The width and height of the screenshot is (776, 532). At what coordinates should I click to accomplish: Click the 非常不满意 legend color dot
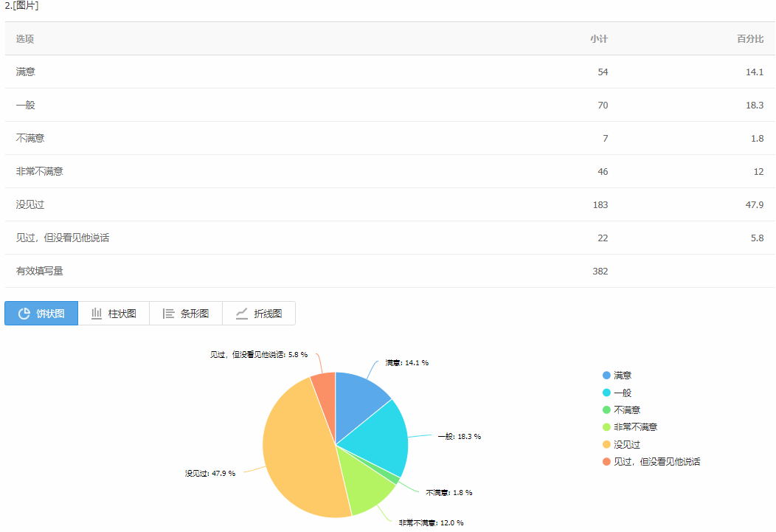pyautogui.click(x=606, y=427)
